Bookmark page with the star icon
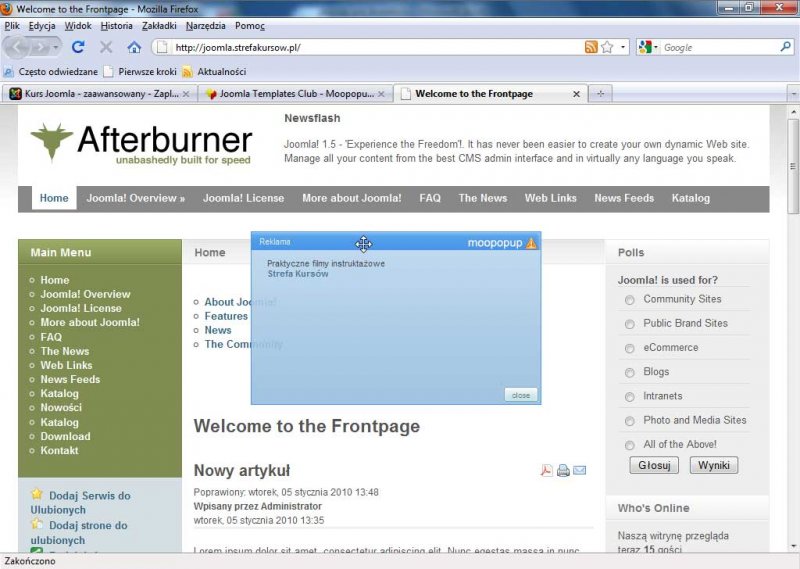Viewport: 800px width, 569px height. pyautogui.click(x=607, y=47)
